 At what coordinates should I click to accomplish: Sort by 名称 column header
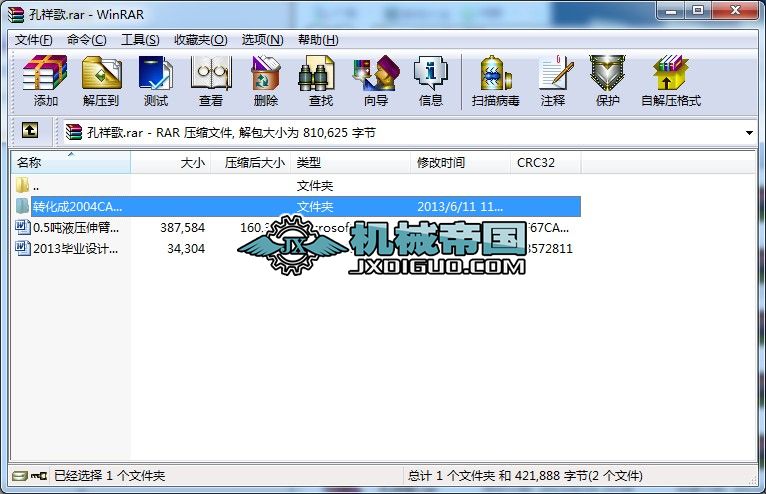click(x=71, y=162)
